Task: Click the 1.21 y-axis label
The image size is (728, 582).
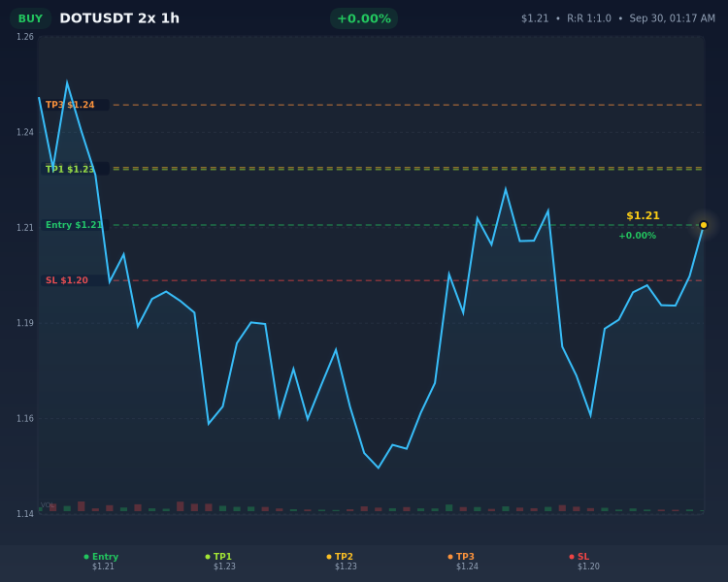Action: (25, 227)
